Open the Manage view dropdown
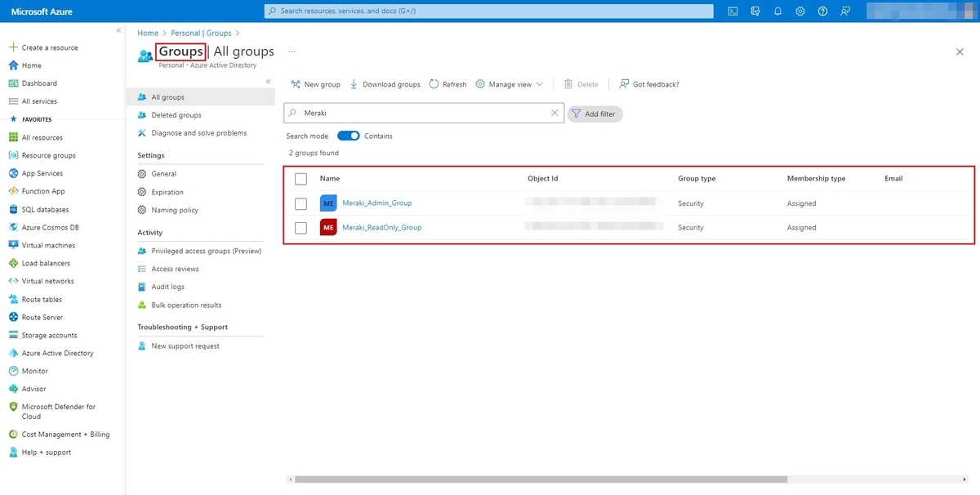This screenshot has width=980, height=495. (509, 84)
